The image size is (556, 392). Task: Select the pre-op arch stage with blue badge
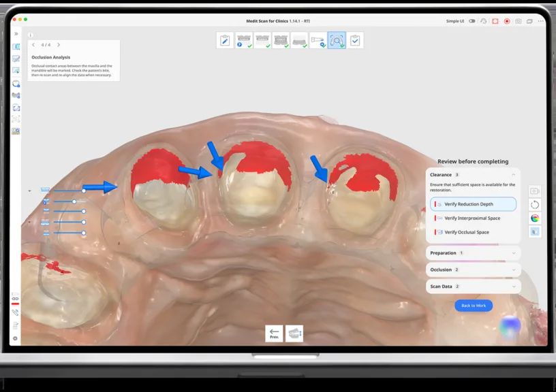pos(244,40)
